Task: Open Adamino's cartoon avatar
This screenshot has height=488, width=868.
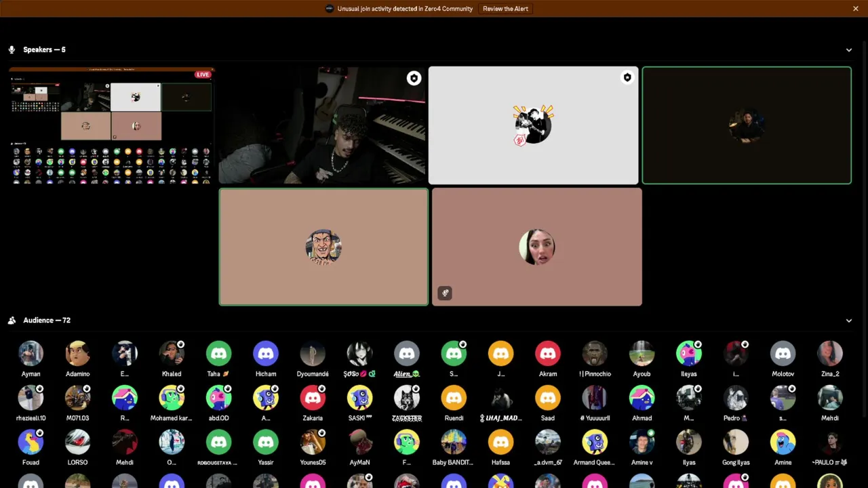Action: (77, 353)
